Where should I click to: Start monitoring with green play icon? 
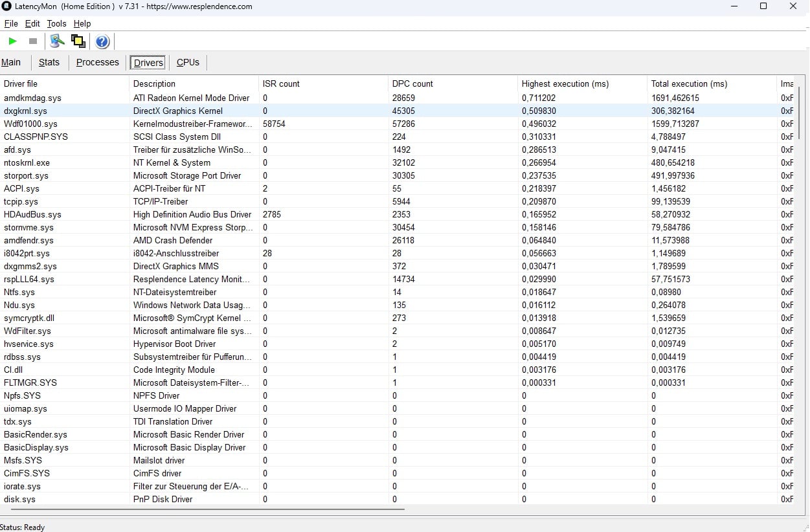[x=13, y=41]
